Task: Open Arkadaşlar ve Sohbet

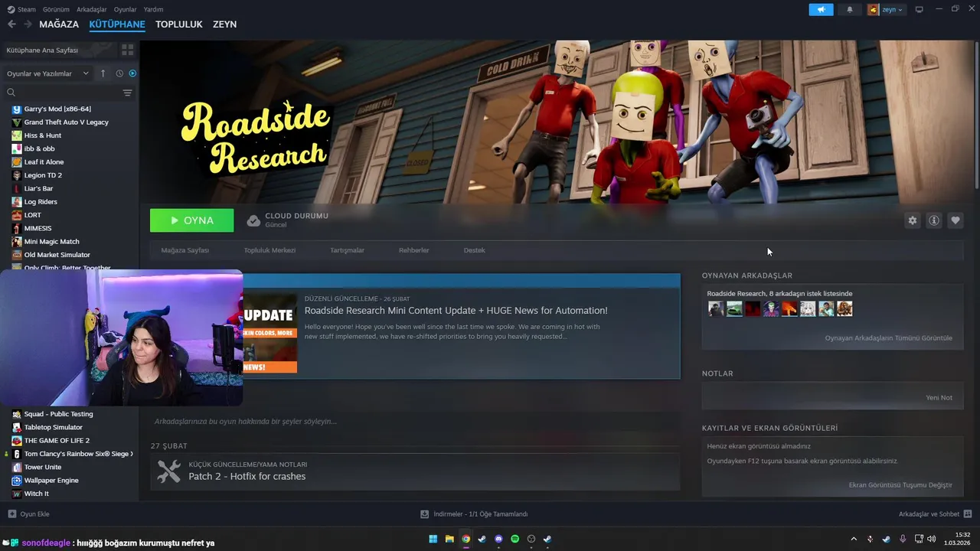Action: click(935, 514)
